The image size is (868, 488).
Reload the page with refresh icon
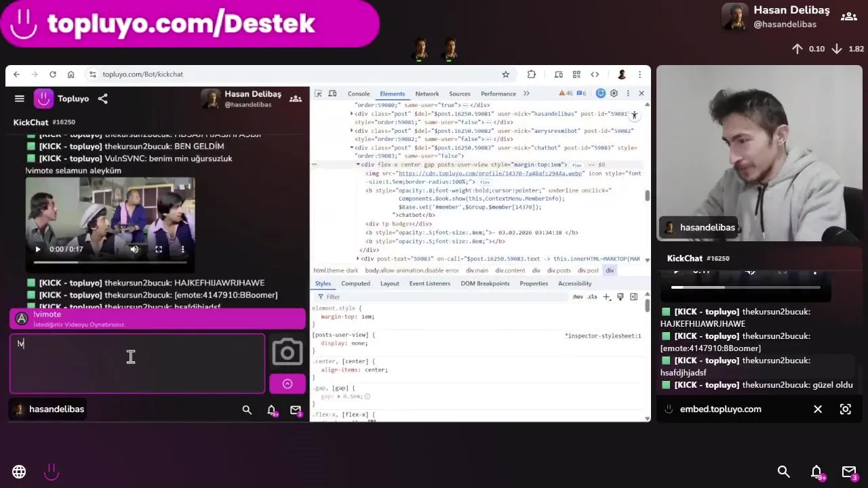coord(52,75)
